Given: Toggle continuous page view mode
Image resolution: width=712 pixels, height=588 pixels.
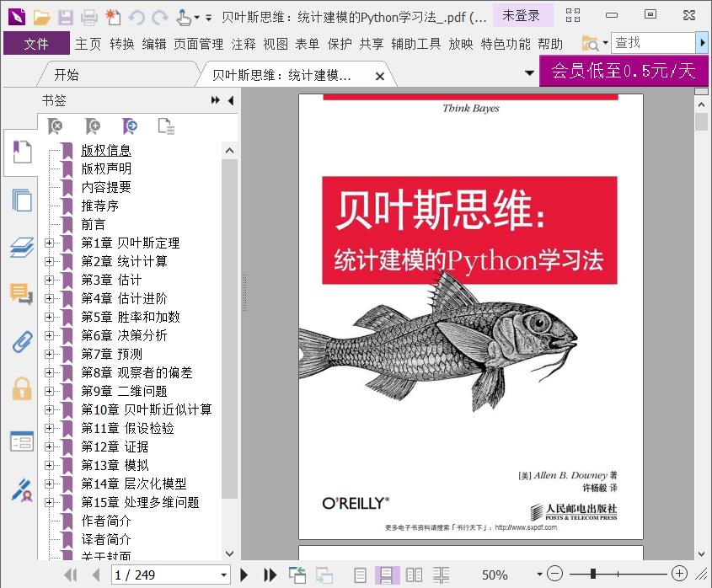Looking at the screenshot, I should click(387, 575).
